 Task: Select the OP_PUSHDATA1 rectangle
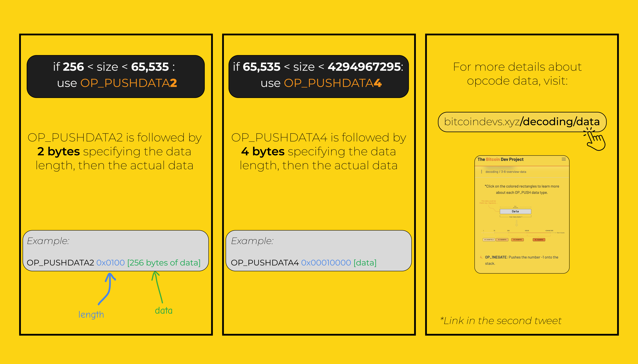[502, 240]
